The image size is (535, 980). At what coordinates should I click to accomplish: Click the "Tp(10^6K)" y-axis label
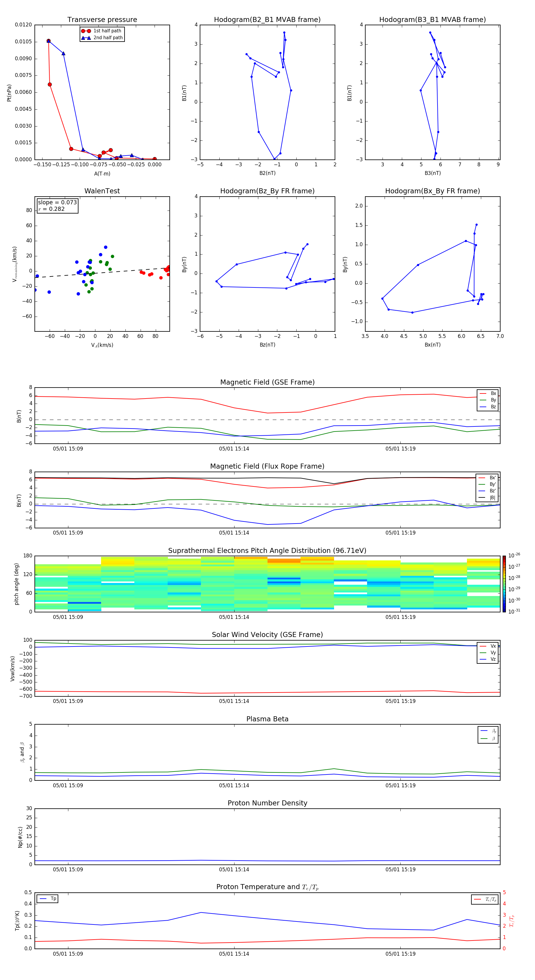coord(17,921)
